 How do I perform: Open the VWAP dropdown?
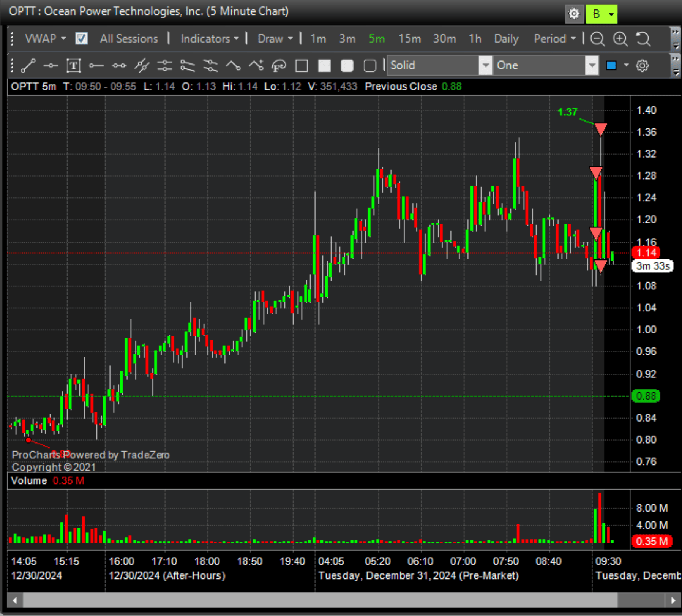45,38
